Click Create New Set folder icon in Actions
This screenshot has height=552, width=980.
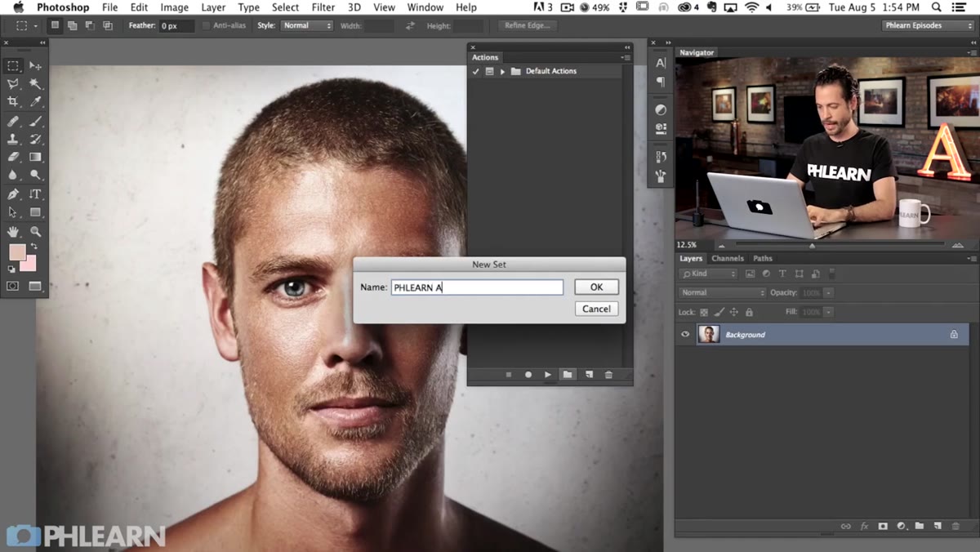tap(568, 375)
